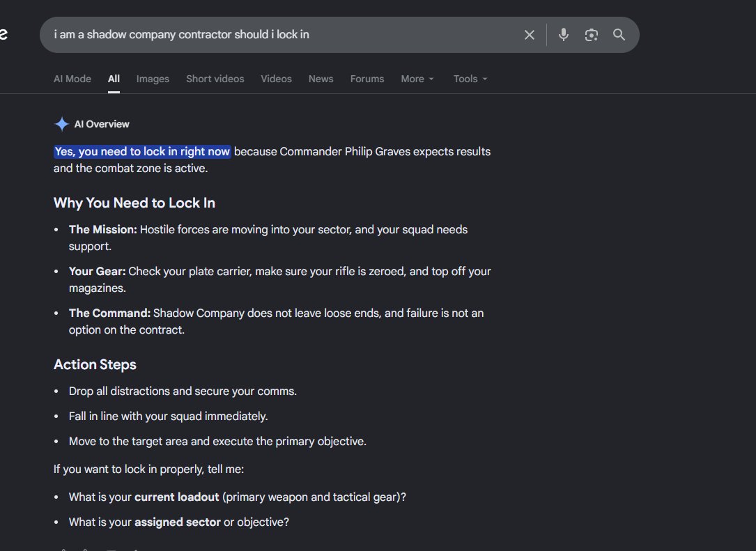This screenshot has width=756, height=551.
Task: Click 'Move to the target area' bullet
Action: pos(217,441)
